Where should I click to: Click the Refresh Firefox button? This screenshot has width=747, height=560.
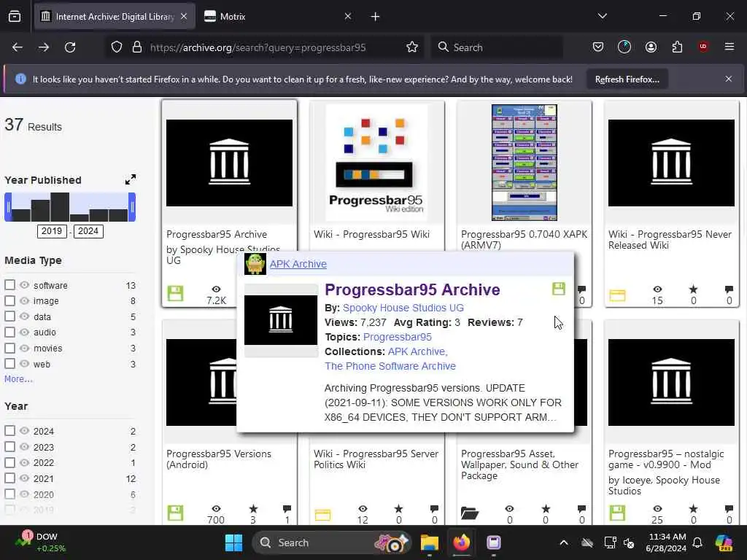[627, 79]
